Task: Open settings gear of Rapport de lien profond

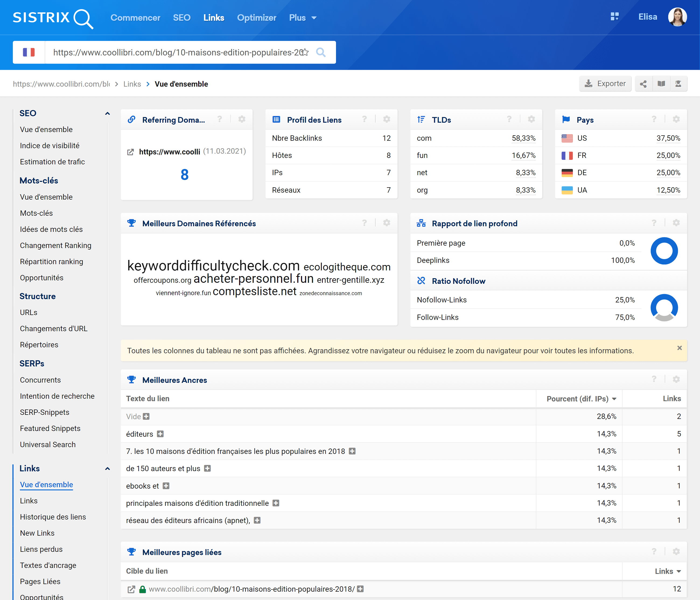Action: click(676, 223)
